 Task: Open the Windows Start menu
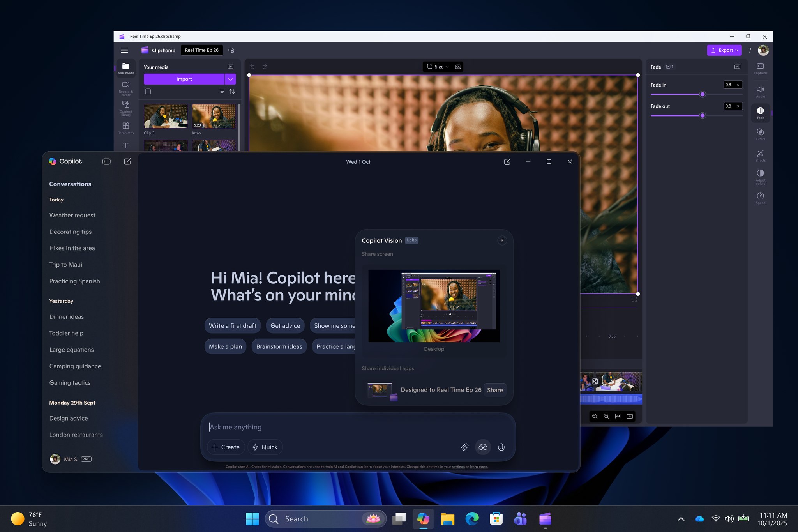(252, 519)
